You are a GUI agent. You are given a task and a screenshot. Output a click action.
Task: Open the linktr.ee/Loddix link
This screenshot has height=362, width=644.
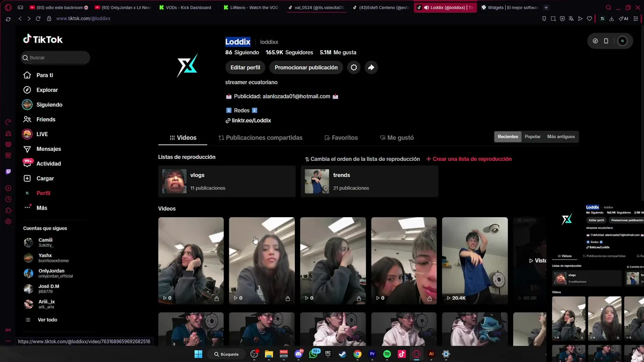(251, 121)
